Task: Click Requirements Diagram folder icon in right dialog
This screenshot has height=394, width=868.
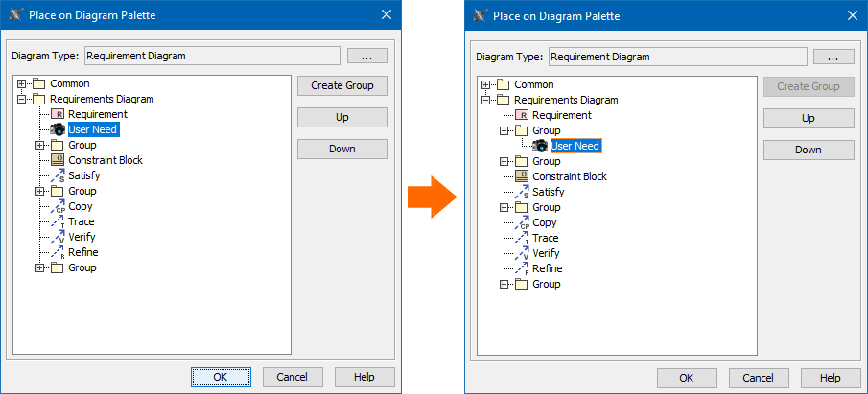Action: (504, 100)
